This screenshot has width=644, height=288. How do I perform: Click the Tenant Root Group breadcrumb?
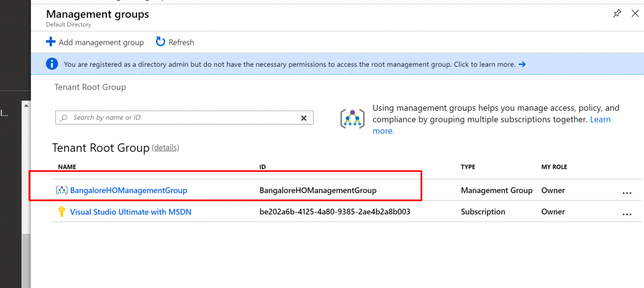tap(91, 87)
